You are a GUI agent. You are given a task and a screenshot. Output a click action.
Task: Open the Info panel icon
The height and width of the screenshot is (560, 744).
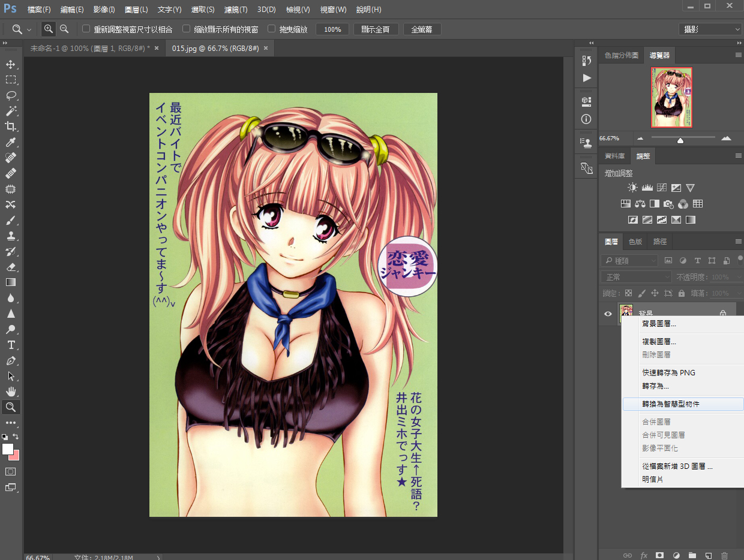pos(587,119)
